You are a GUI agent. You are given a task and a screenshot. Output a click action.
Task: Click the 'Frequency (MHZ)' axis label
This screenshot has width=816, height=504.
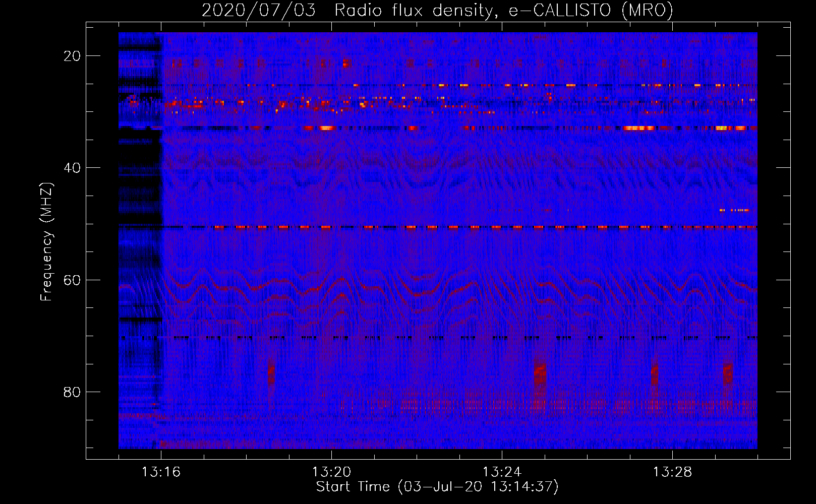pyautogui.click(x=46, y=242)
